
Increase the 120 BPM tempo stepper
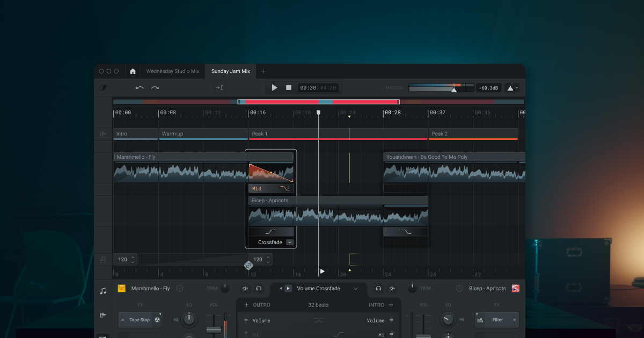coord(134,257)
